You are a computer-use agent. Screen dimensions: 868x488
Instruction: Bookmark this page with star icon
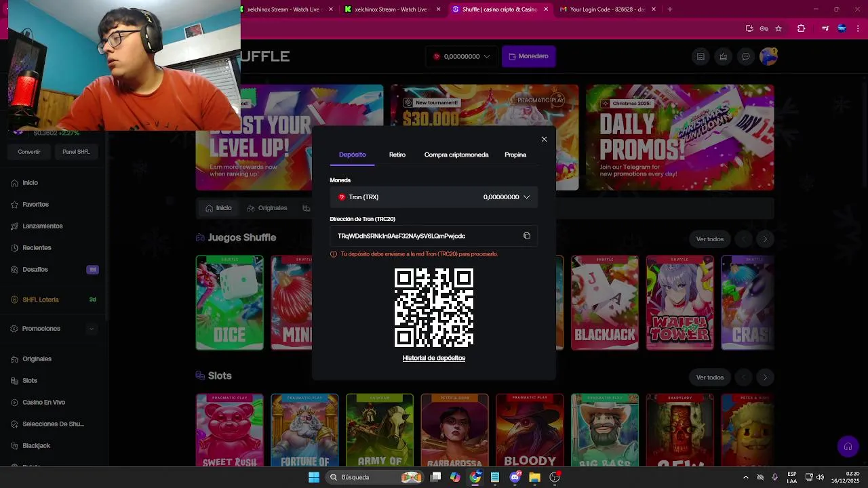tap(778, 28)
